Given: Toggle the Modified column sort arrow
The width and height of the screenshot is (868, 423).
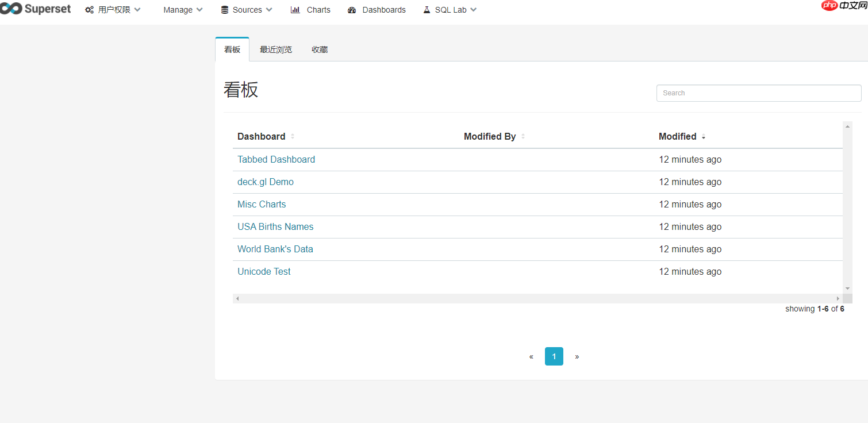Looking at the screenshot, I should [704, 137].
